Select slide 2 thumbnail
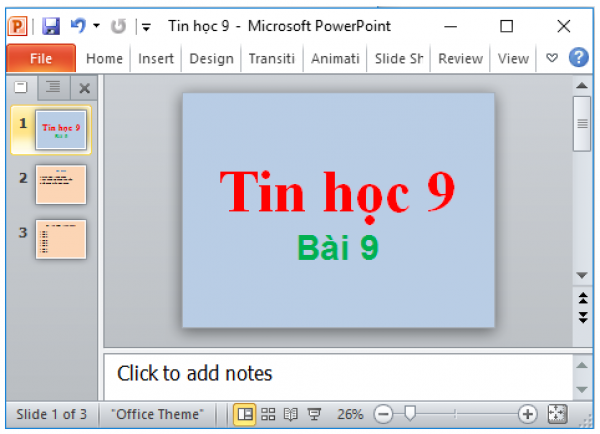 (61, 184)
